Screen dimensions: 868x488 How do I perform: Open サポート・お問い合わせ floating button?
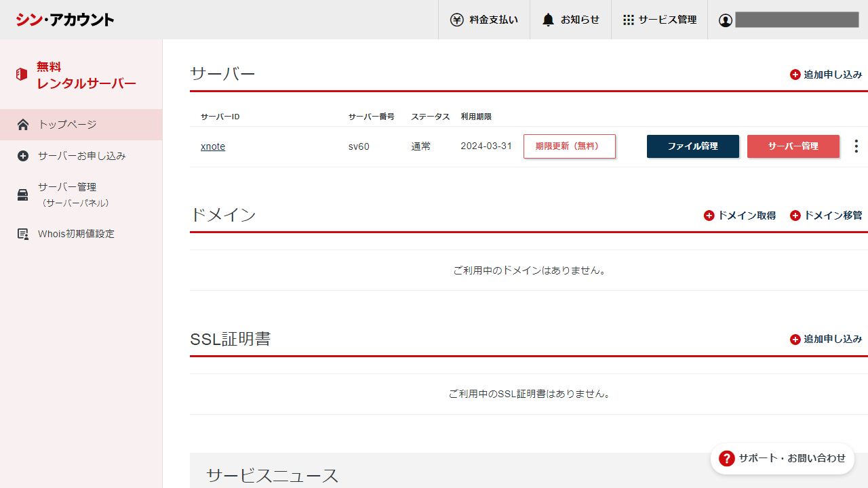783,458
